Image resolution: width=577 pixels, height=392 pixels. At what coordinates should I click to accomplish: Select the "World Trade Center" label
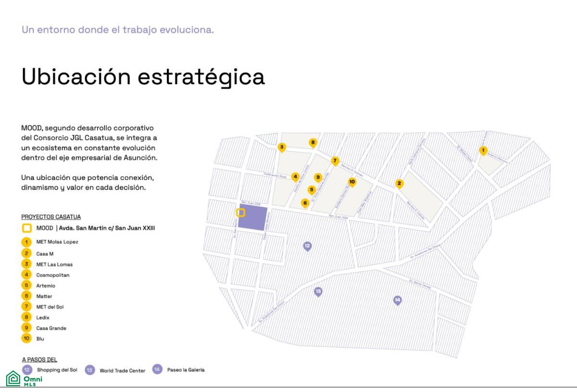click(x=123, y=371)
